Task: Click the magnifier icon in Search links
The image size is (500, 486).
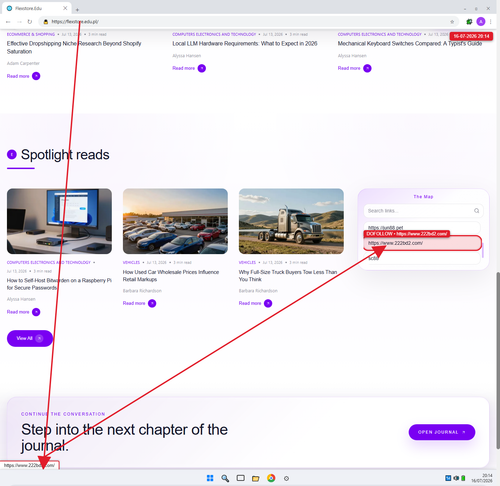Action: (x=476, y=211)
